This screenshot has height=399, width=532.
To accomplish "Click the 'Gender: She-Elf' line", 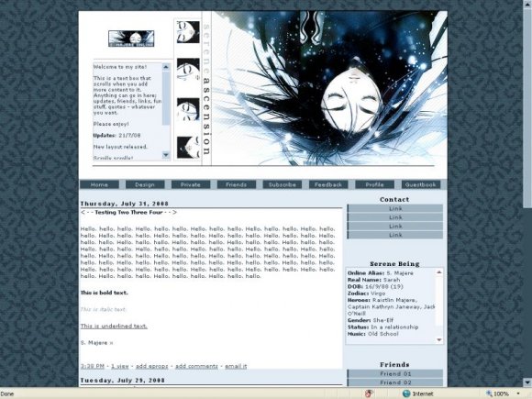I will point(371,320).
